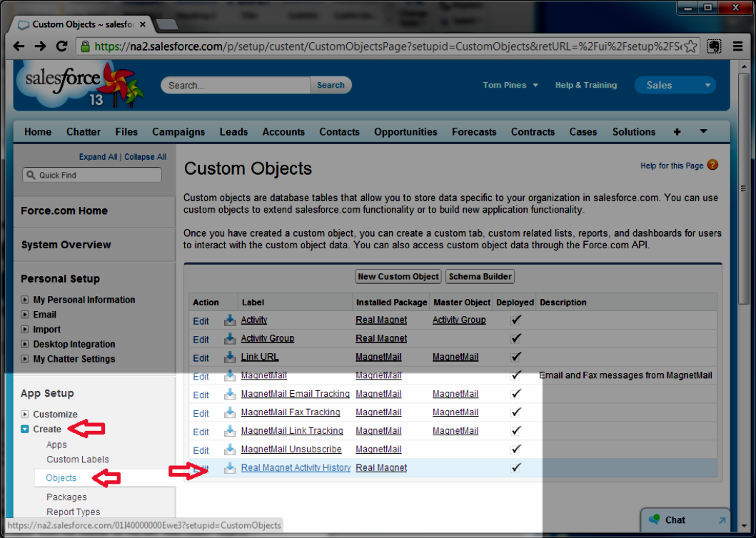Open Force.com Home in the sidebar
The height and width of the screenshot is (538, 756).
tap(64, 210)
